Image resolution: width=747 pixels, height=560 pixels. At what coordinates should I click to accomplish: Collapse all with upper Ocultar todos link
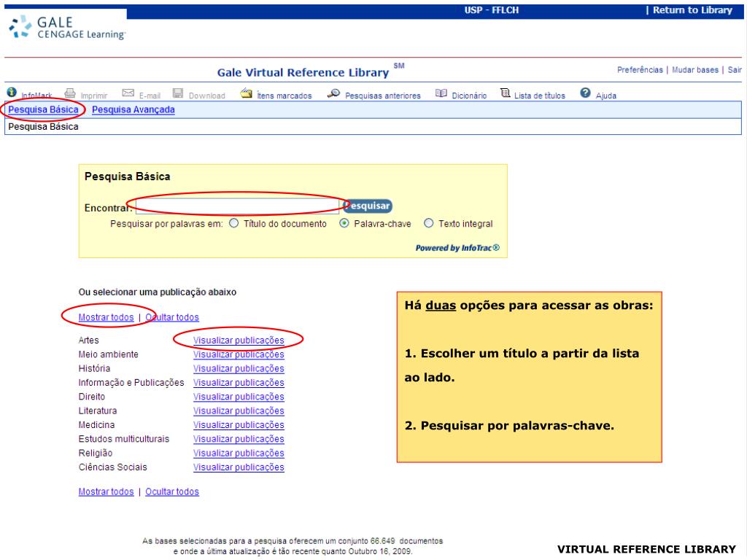[172, 317]
